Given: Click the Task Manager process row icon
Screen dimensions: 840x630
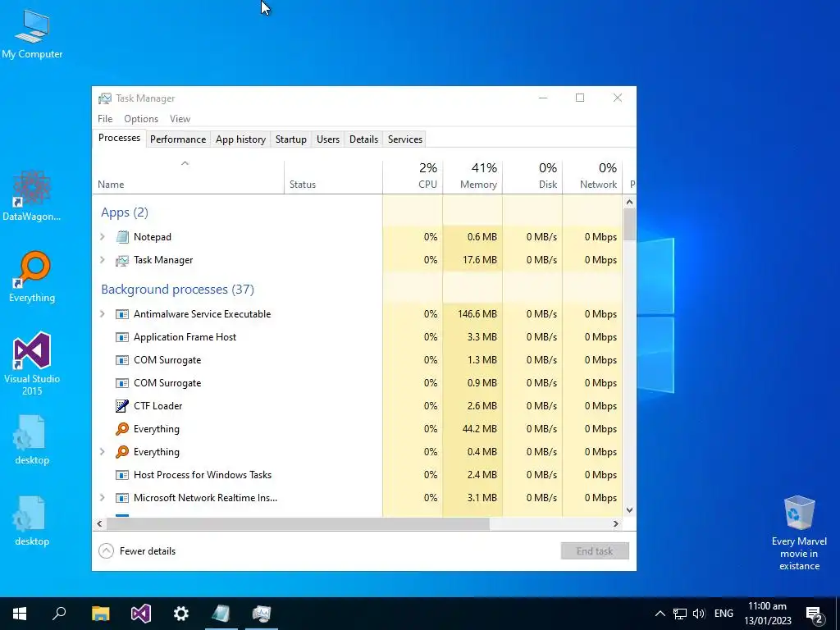Looking at the screenshot, I should point(122,260).
